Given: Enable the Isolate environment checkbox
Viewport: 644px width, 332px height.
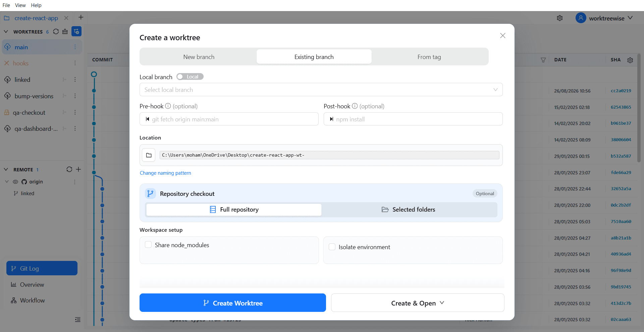Looking at the screenshot, I should coord(332,247).
